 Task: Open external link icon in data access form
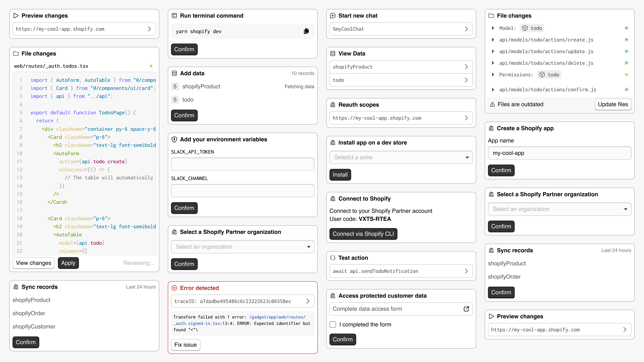click(x=466, y=309)
